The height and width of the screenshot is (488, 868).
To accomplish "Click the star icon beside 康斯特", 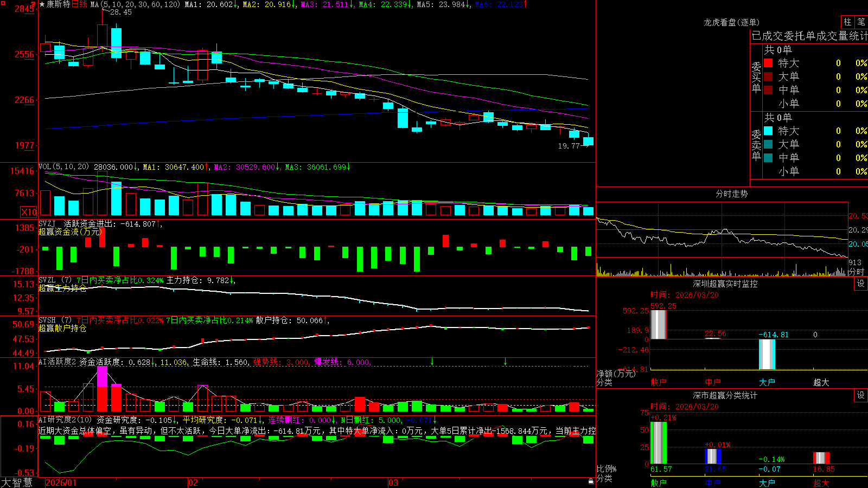I will tap(42, 4).
